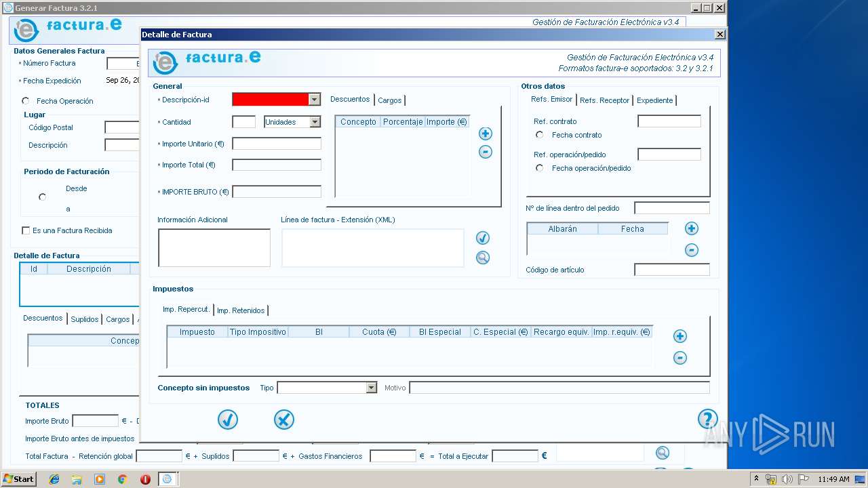This screenshot has width=868, height=488.
Task: Add a tax row in Impuestos
Action: tap(680, 336)
